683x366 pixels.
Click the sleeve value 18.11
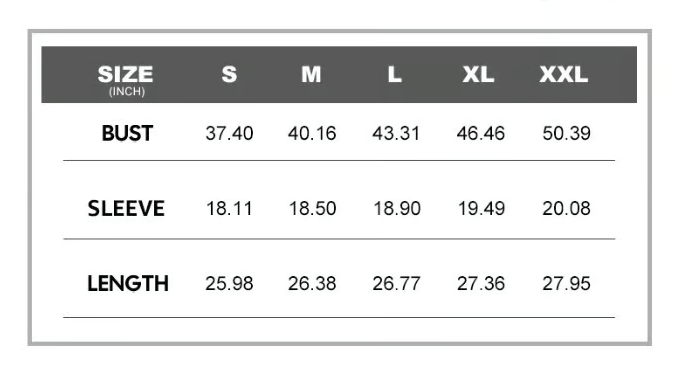(x=229, y=208)
